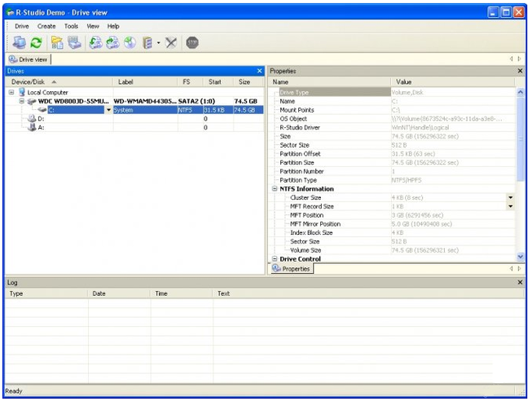Click the green Refresh drives icon
The height and width of the screenshot is (401, 532).
pos(37,42)
